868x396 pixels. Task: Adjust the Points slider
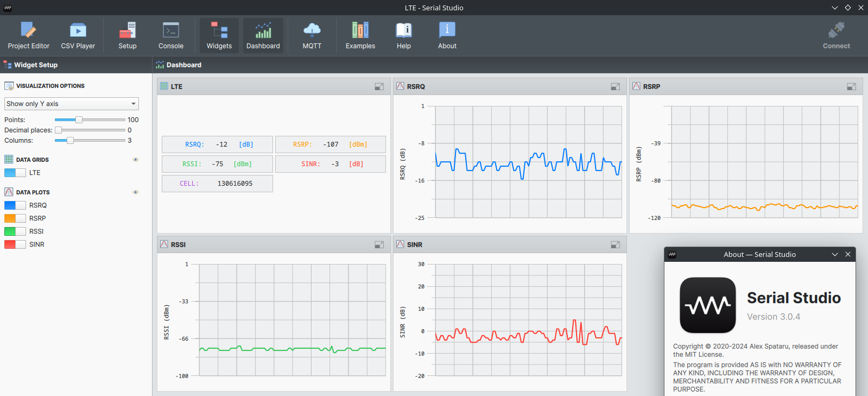(x=90, y=120)
